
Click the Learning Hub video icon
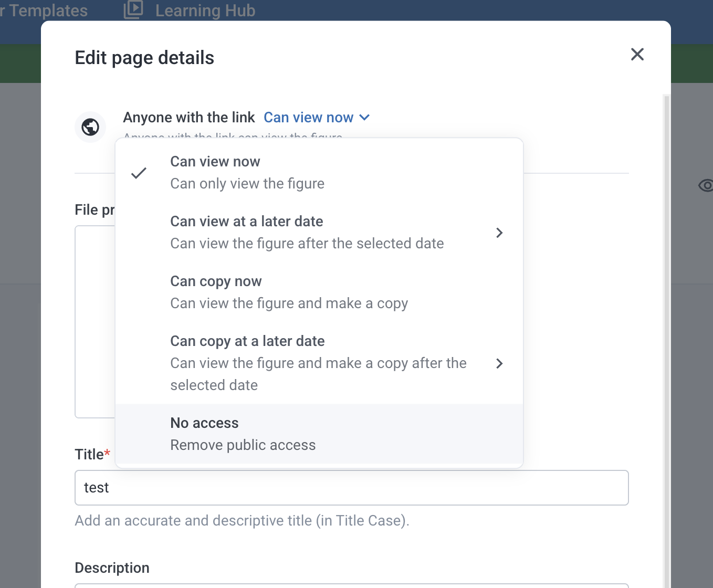[x=133, y=9]
